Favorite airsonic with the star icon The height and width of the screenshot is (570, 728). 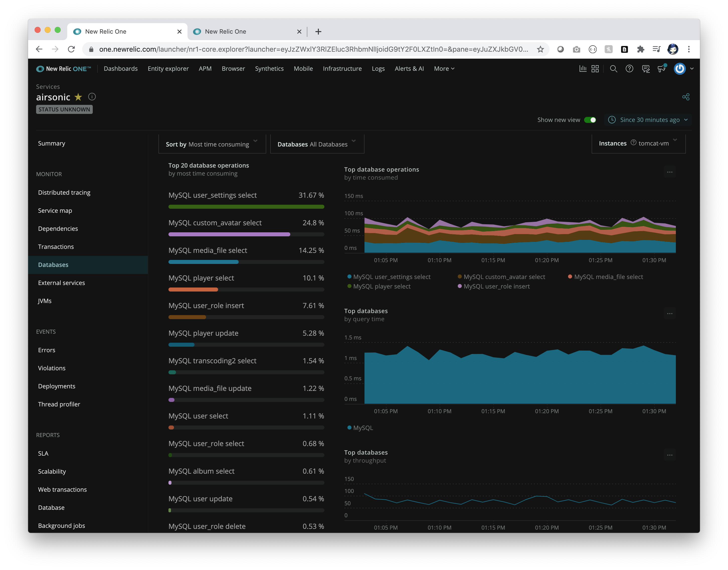coord(78,97)
